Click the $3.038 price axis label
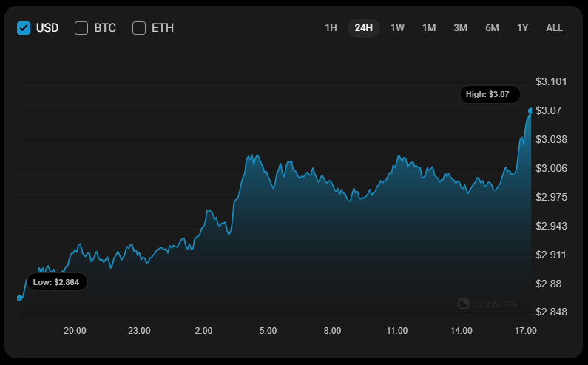The width and height of the screenshot is (588, 365). (550, 139)
